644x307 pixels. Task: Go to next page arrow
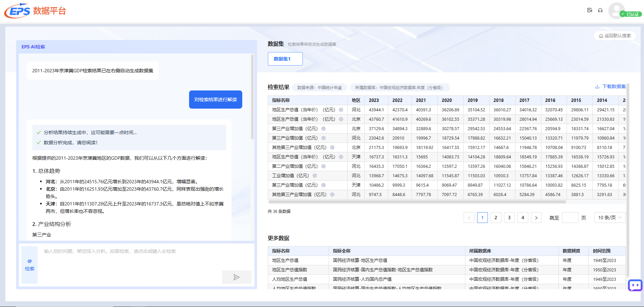(x=536, y=218)
